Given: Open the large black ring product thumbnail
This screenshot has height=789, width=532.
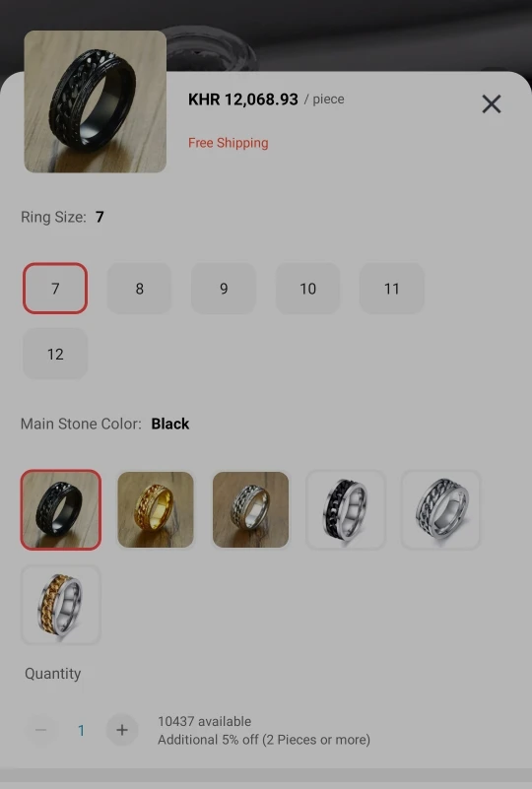Looking at the screenshot, I should coord(96,101).
